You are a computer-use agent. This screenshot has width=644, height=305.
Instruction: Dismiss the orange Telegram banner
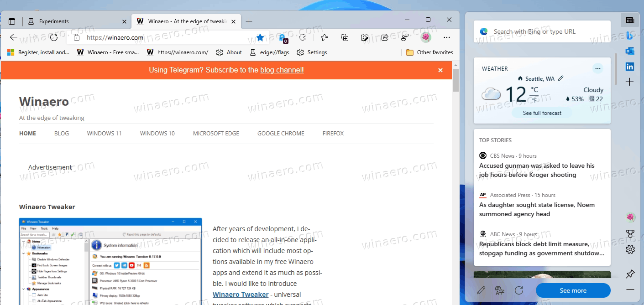pos(440,70)
